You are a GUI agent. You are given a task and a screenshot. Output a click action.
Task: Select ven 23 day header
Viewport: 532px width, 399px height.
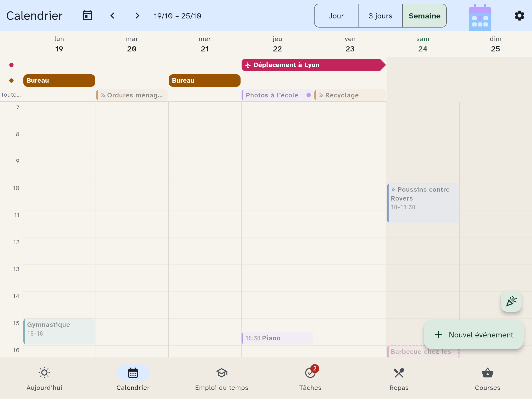click(350, 44)
